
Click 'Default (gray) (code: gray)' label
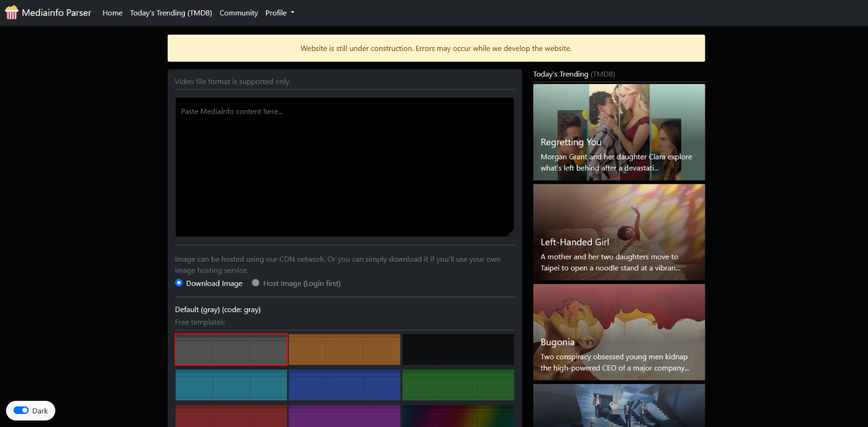pyautogui.click(x=218, y=309)
